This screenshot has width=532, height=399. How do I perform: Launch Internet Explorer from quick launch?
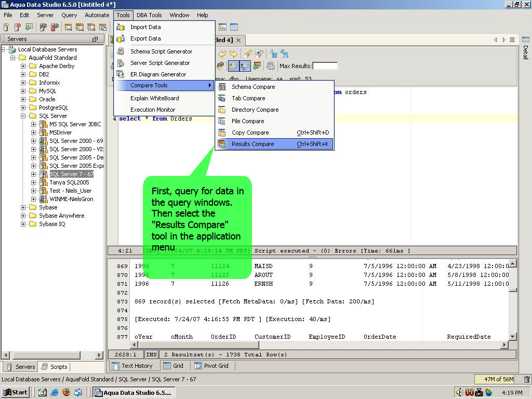coord(55,393)
